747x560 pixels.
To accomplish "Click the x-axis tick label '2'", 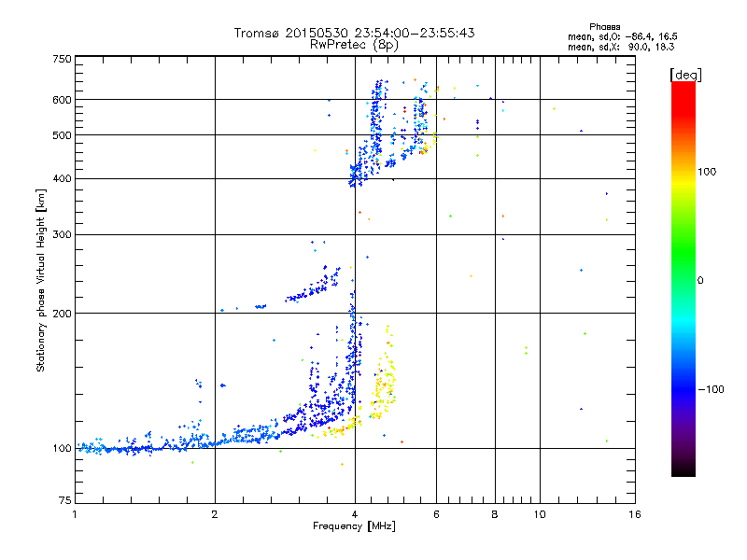I will click(215, 514).
